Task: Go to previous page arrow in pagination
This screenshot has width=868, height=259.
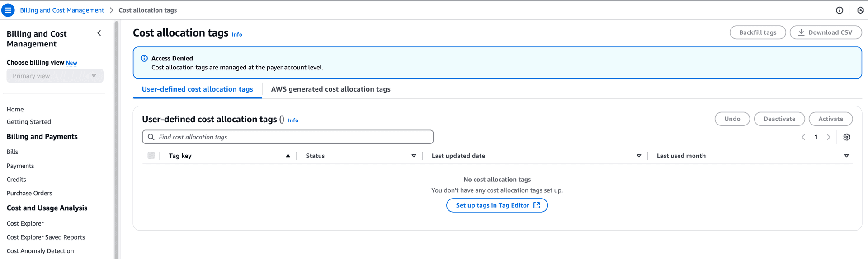Action: (803, 137)
